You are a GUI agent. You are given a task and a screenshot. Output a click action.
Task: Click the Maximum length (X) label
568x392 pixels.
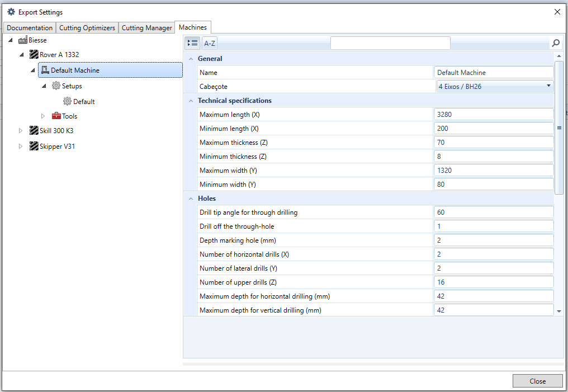[230, 115]
